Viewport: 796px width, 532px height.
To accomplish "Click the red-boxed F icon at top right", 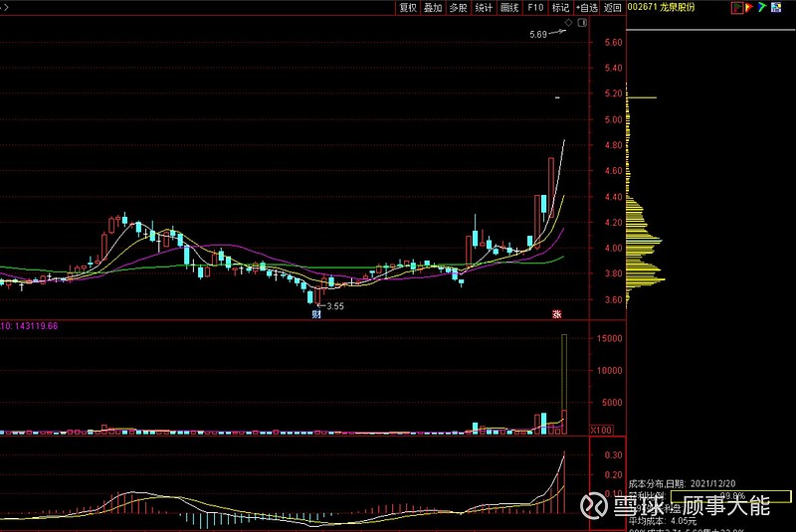I will pyautogui.click(x=737, y=7).
